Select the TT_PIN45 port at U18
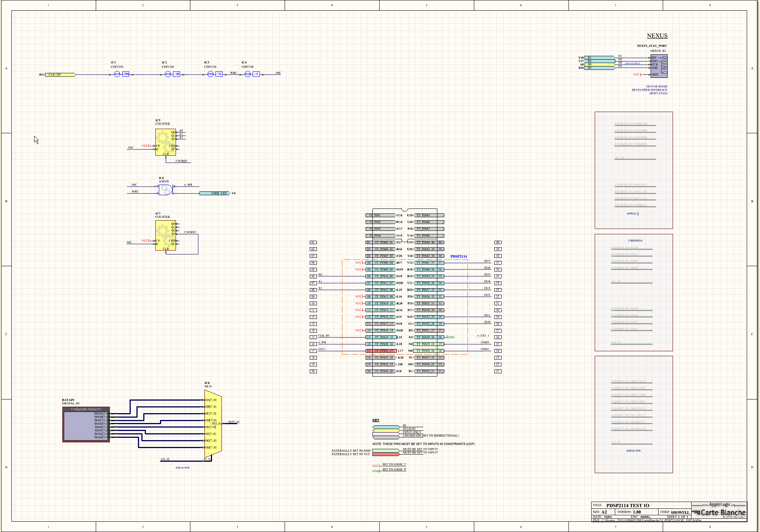The height and width of the screenshot is (532, 760). 428,215
